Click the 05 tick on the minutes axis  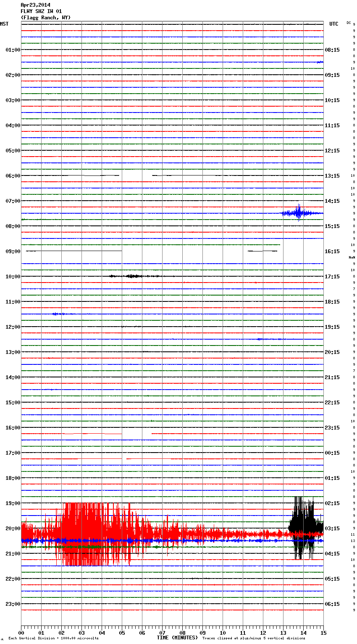click(x=122, y=633)
